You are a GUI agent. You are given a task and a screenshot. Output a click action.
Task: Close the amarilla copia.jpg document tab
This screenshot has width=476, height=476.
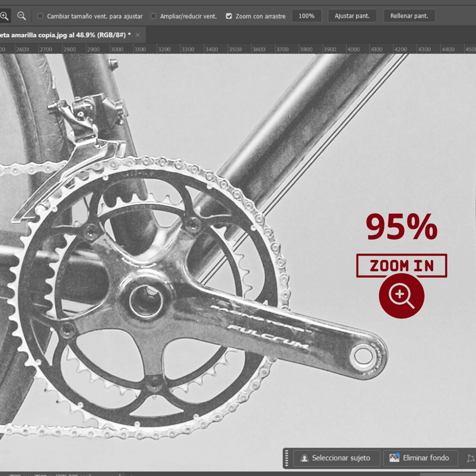point(138,35)
